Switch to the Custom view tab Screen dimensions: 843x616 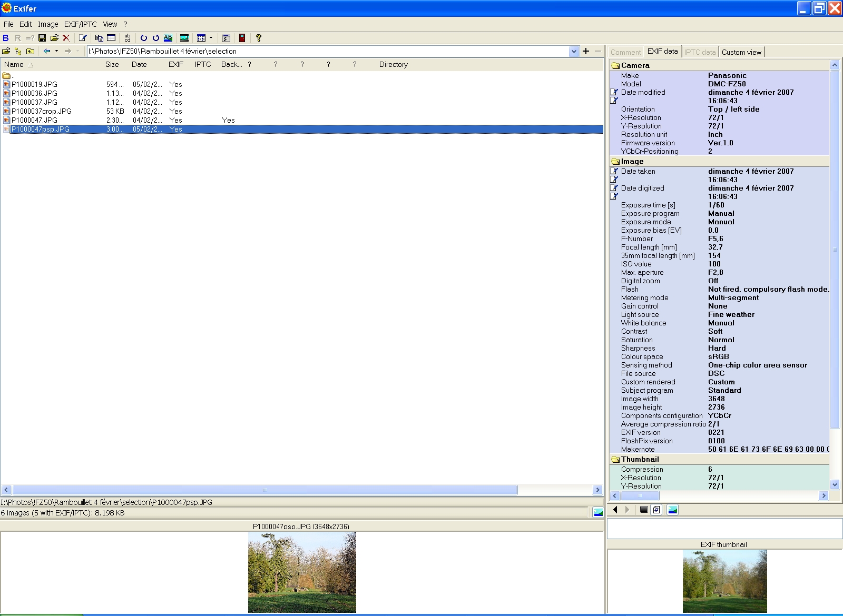coord(741,52)
